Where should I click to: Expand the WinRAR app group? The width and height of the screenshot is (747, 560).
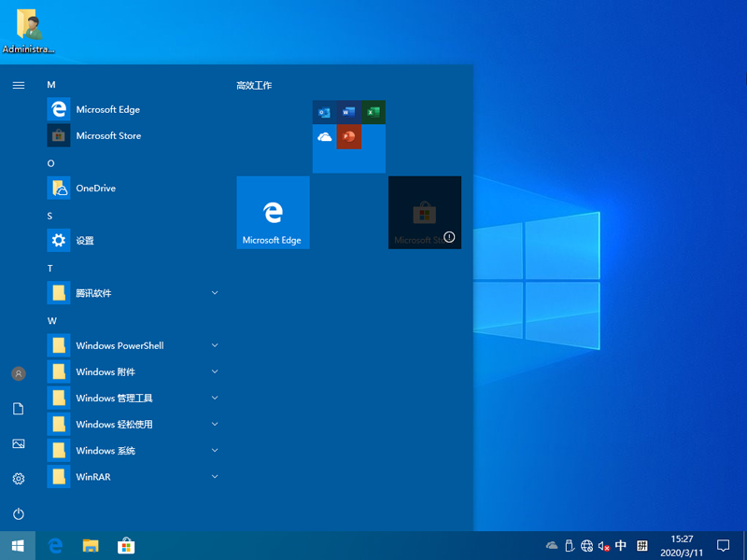point(215,477)
